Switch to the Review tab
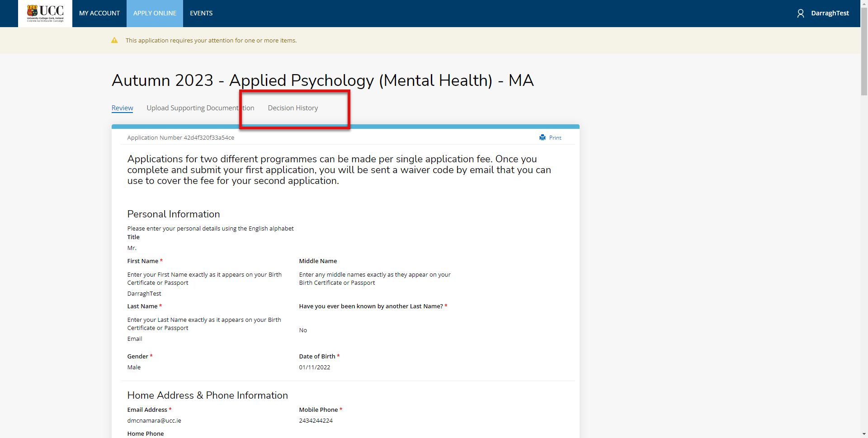 (122, 108)
